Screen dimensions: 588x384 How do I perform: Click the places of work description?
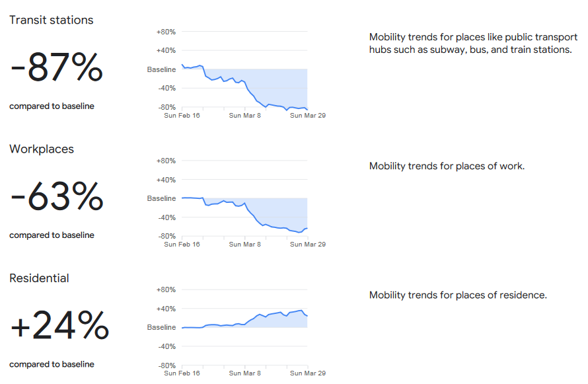pyautogui.click(x=447, y=166)
